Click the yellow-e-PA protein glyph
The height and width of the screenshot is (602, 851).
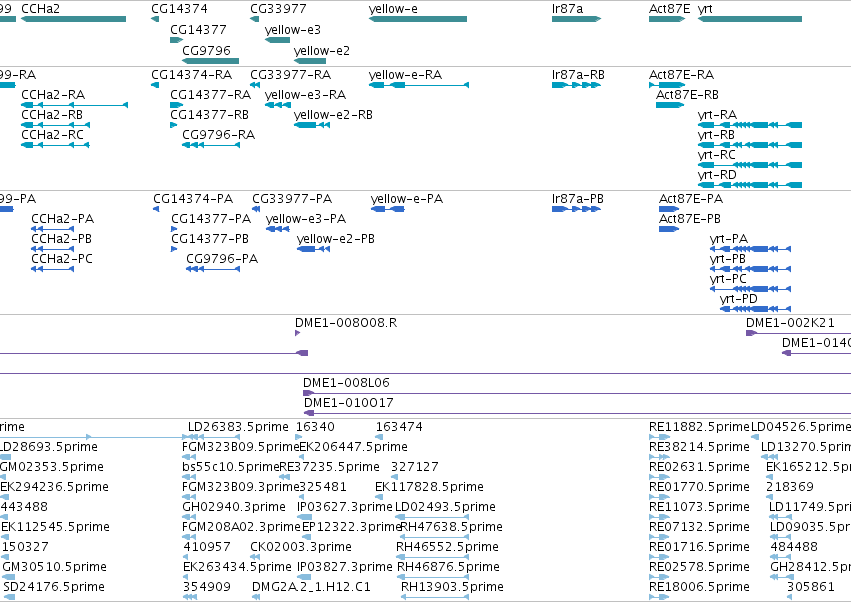pos(388,209)
